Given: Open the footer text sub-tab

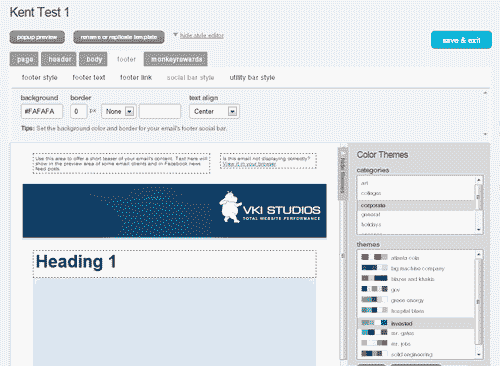Looking at the screenshot, I should coord(89,77).
